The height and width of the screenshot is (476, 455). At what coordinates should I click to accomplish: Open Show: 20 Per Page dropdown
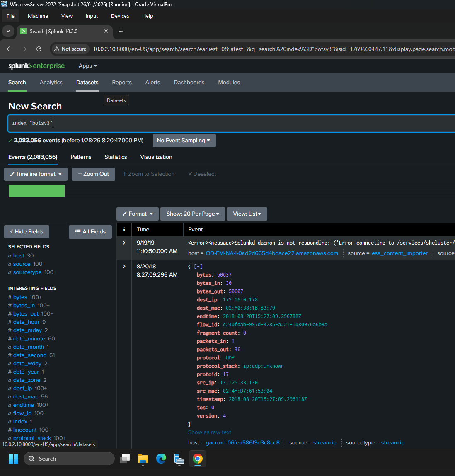pyautogui.click(x=193, y=214)
